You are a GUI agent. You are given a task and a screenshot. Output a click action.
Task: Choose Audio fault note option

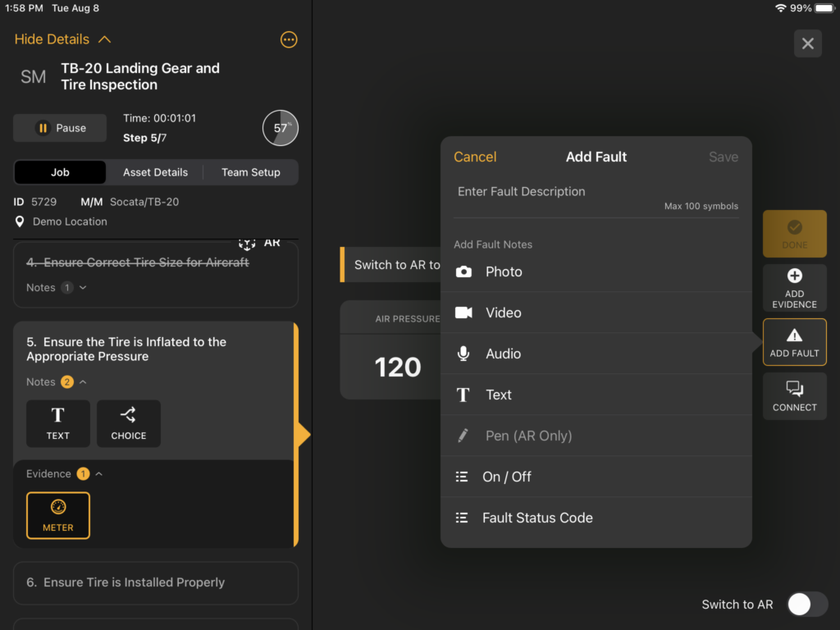tap(596, 354)
